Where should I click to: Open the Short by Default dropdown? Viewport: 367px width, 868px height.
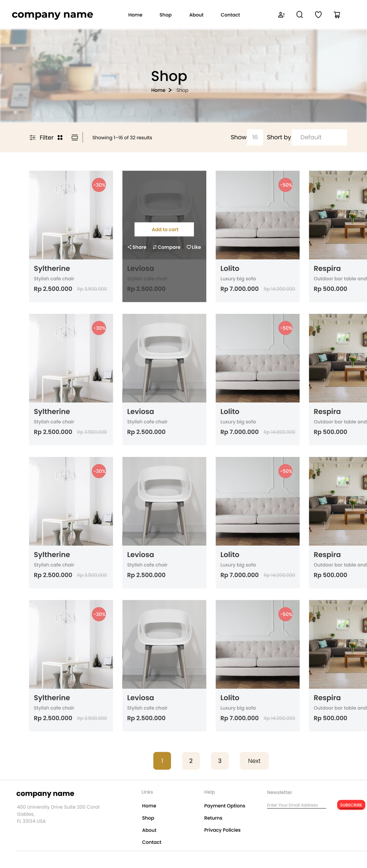pos(319,137)
